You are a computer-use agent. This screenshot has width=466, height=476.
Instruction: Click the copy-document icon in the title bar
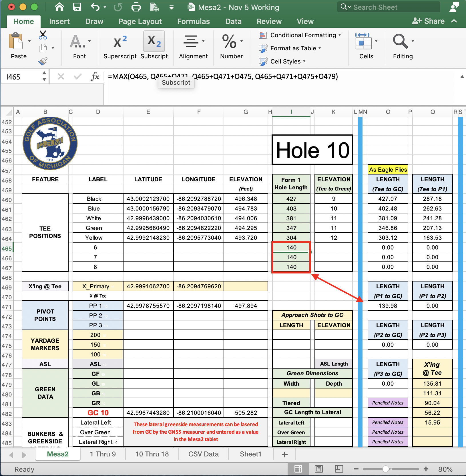pos(154,7)
